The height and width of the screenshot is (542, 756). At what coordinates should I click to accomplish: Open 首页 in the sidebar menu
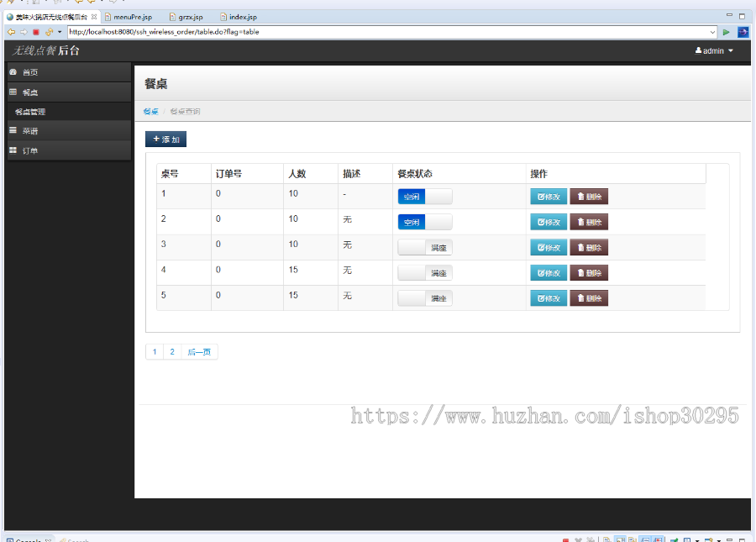[x=69, y=72]
